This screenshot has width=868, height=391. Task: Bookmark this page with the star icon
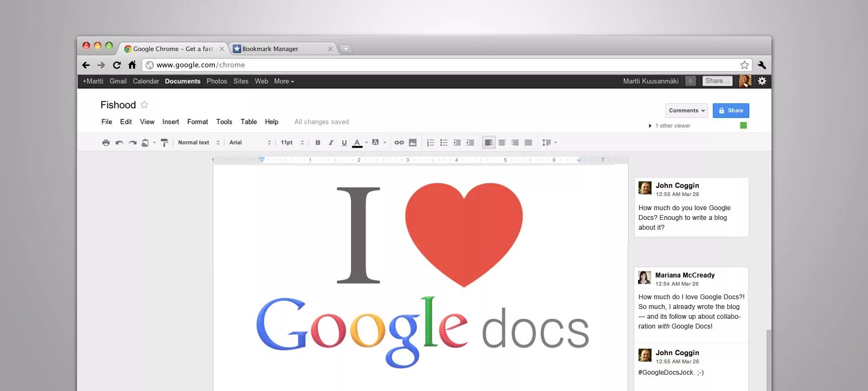click(744, 65)
